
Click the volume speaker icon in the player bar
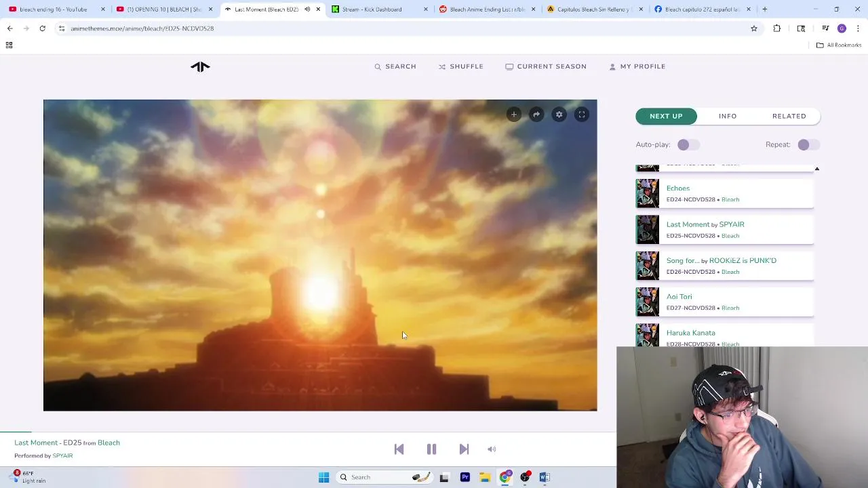coord(492,449)
